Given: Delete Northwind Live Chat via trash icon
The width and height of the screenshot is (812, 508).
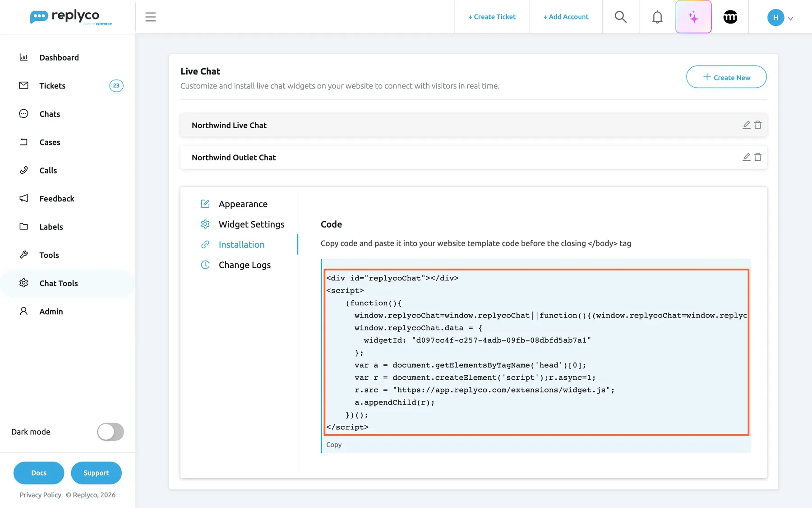Looking at the screenshot, I should pos(758,125).
